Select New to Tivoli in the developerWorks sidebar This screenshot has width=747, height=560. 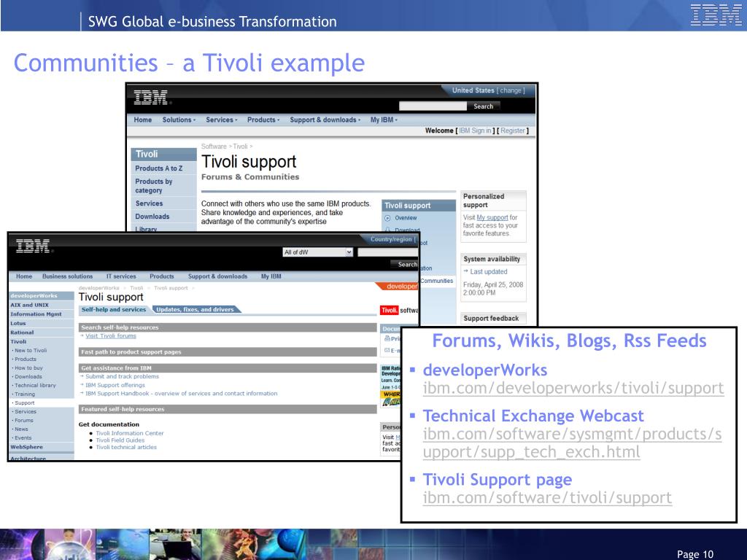[x=31, y=351]
